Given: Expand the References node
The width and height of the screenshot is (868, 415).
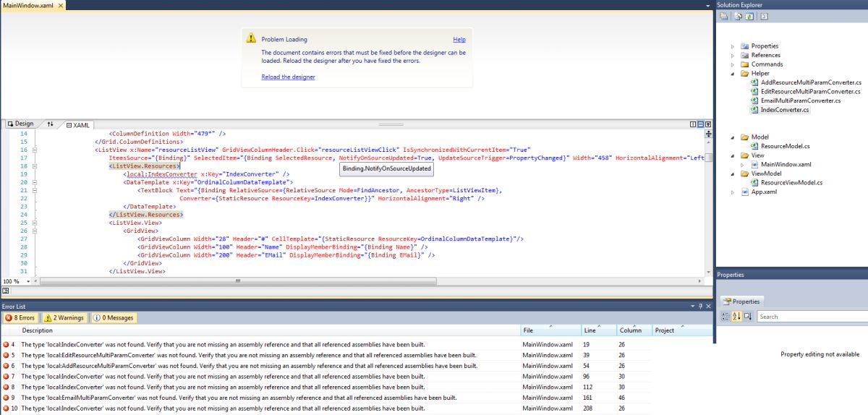Looking at the screenshot, I should 733,55.
